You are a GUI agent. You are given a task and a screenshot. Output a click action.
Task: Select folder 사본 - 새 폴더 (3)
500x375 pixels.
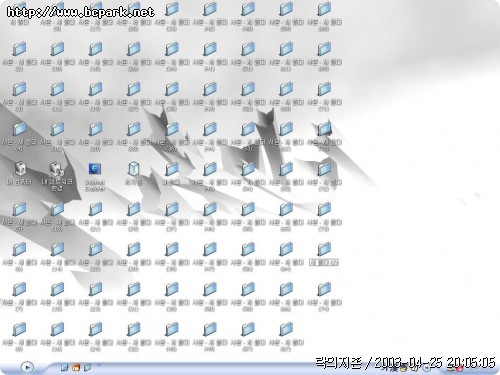point(19,96)
